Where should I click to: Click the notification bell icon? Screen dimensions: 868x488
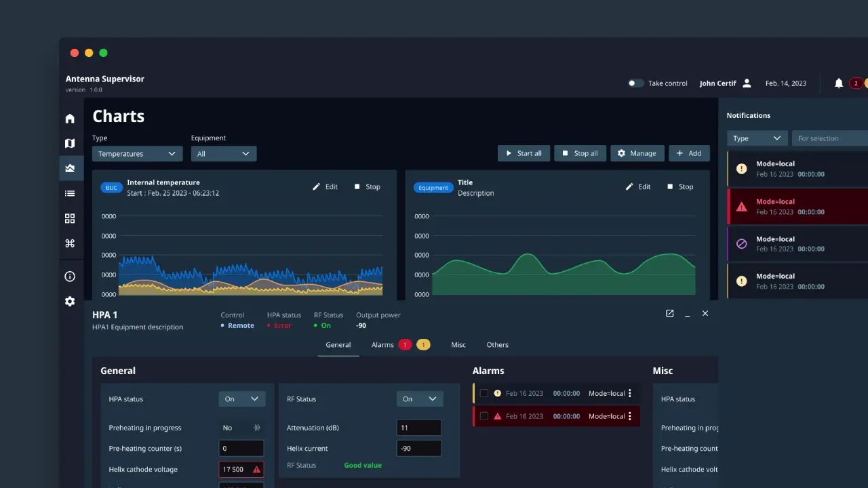(x=839, y=83)
